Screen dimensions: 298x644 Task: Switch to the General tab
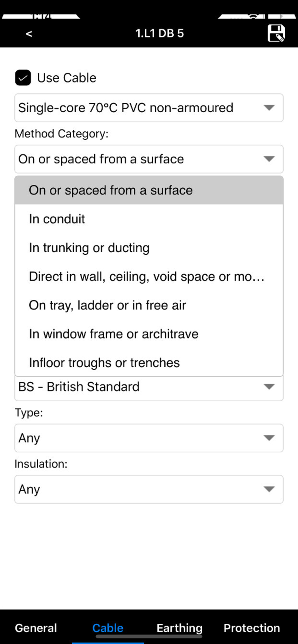coord(36,628)
